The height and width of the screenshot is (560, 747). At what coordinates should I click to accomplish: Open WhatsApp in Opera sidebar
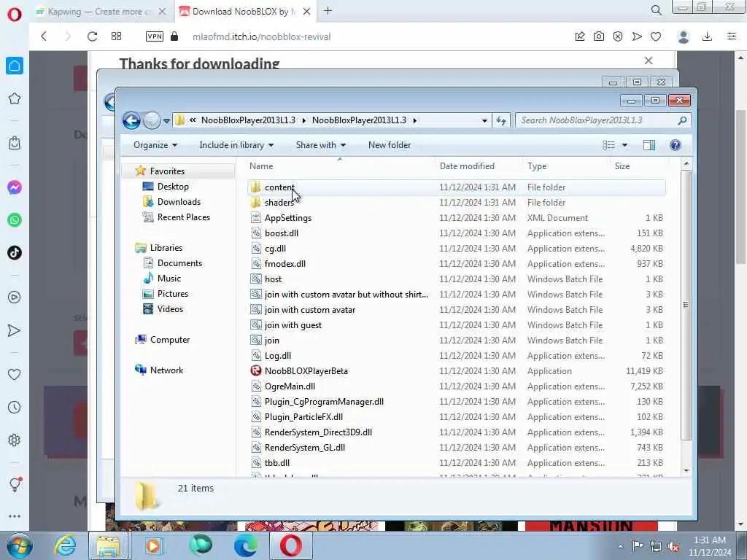click(x=15, y=220)
